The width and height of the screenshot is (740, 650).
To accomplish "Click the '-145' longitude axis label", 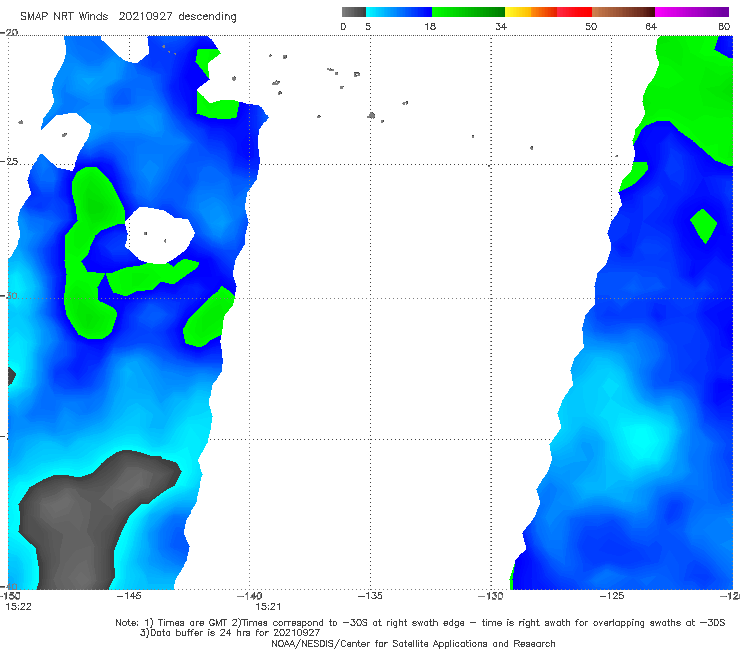I will click(129, 596).
